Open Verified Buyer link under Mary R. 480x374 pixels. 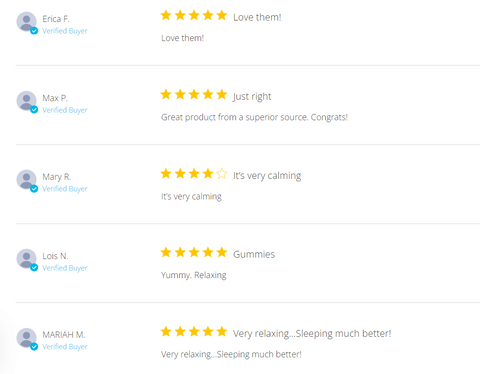click(x=65, y=189)
